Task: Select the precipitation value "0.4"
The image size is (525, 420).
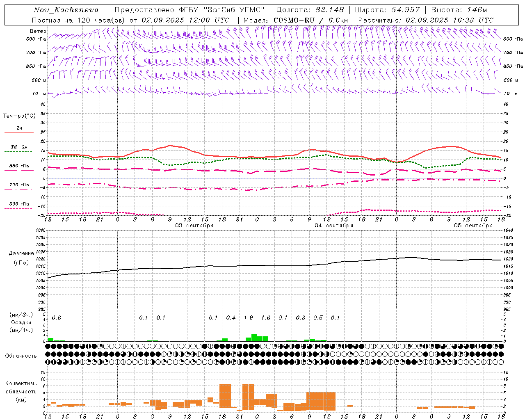Action: tap(231, 318)
